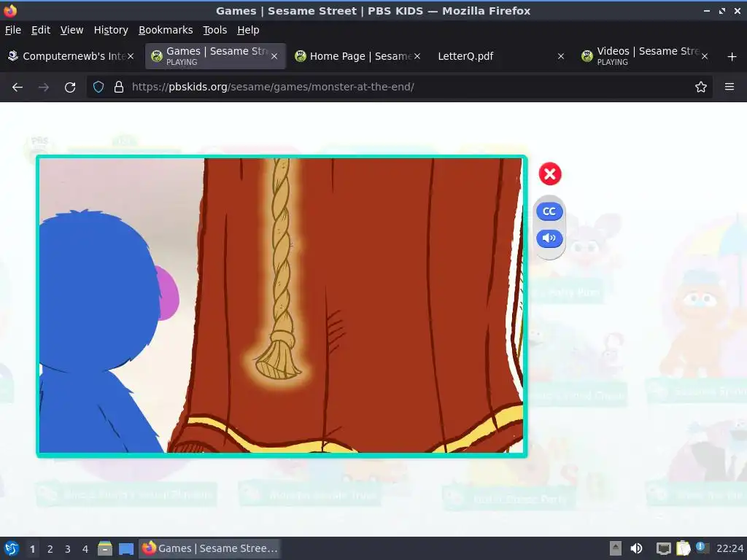
Task: Mute the game audio with the speaker button
Action: click(x=549, y=238)
